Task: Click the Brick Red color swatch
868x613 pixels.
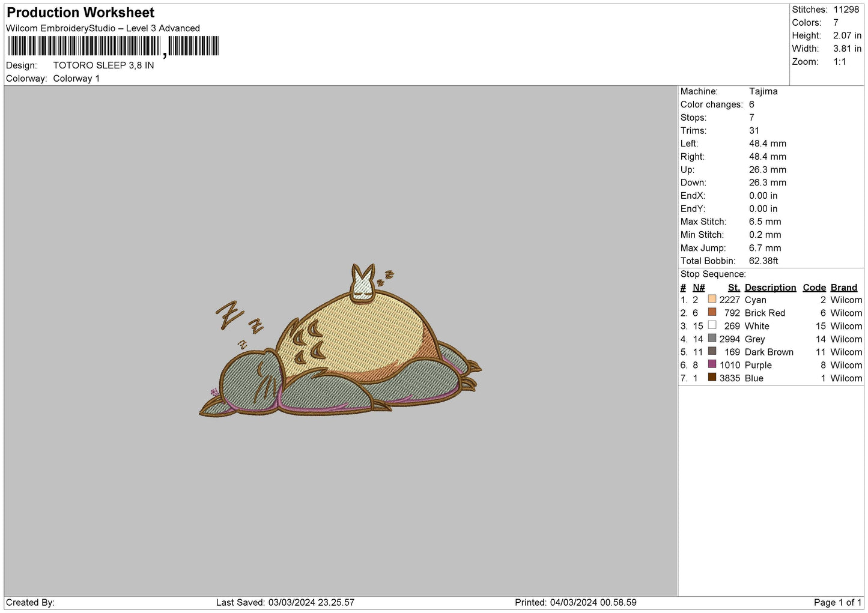Action: click(712, 312)
